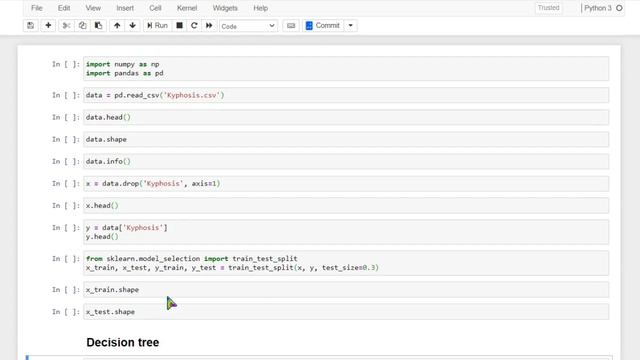Click the Python 3 kernel indicator circle
Image resolution: width=640 pixels, height=360 pixels.
(619, 8)
